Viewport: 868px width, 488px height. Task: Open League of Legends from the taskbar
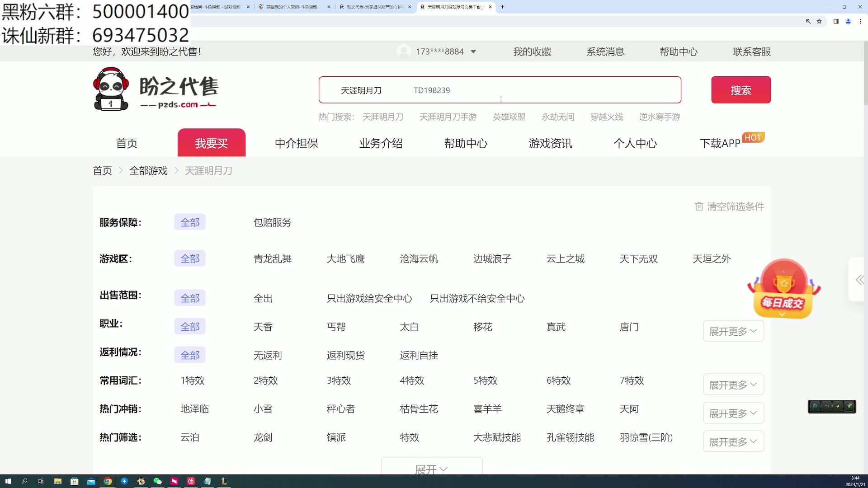(224, 481)
